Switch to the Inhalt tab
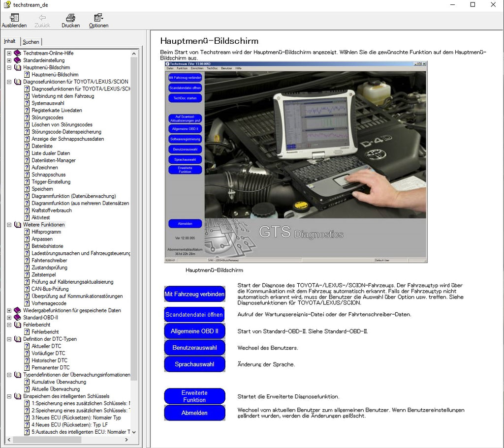This screenshot has height=448, width=504. point(10,41)
